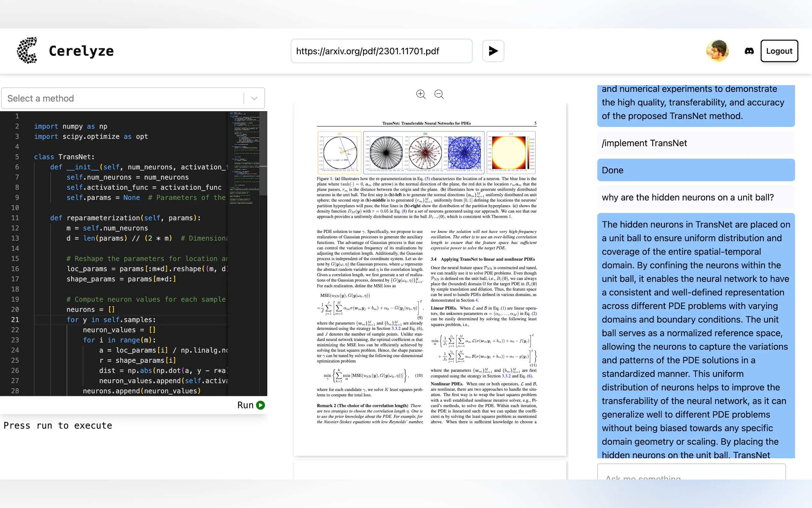The image size is (812, 508).
Task: Click Figure 1(a) neuron diagram thumbnail
Action: (x=340, y=153)
